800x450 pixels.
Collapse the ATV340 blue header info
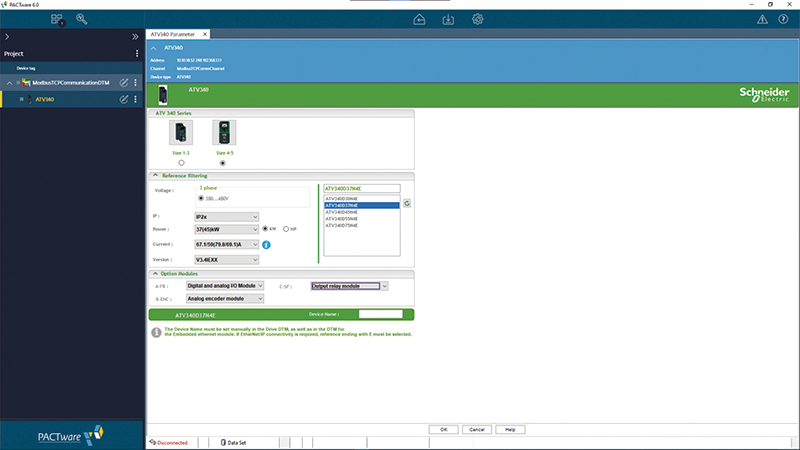[154, 48]
